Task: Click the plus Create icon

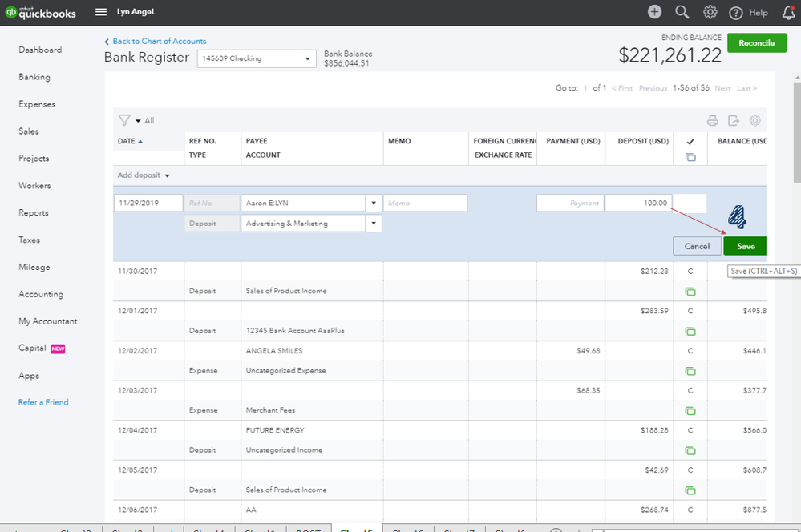Action: pos(654,12)
